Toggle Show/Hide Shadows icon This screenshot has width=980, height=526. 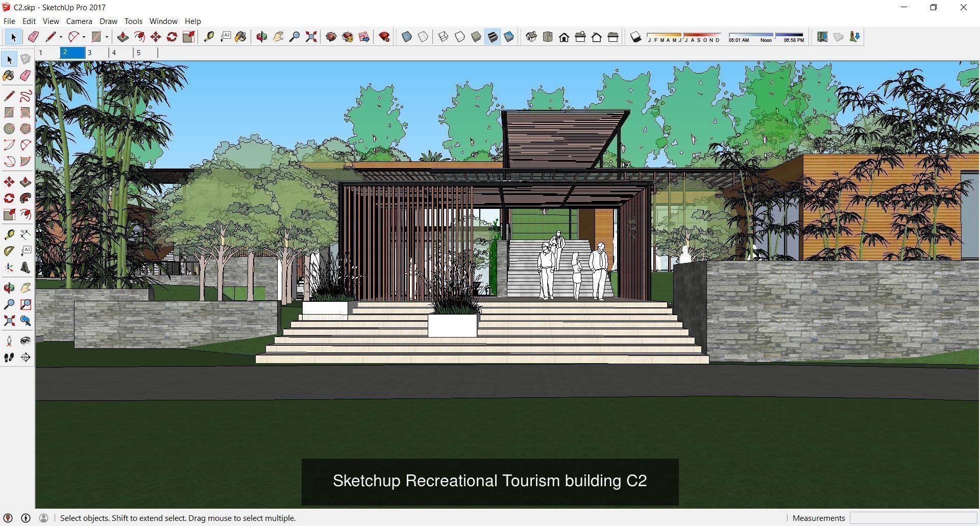(635, 37)
